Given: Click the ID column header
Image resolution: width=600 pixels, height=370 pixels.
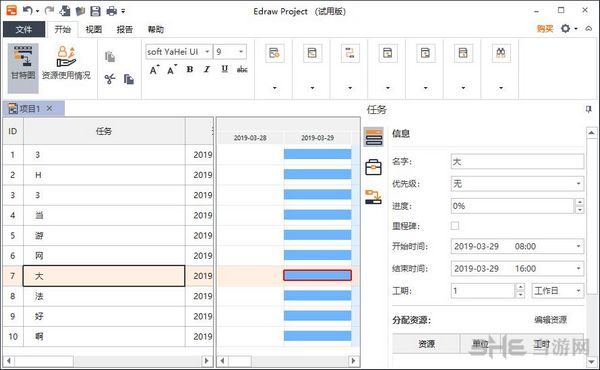Looking at the screenshot, I should pos(13,131).
